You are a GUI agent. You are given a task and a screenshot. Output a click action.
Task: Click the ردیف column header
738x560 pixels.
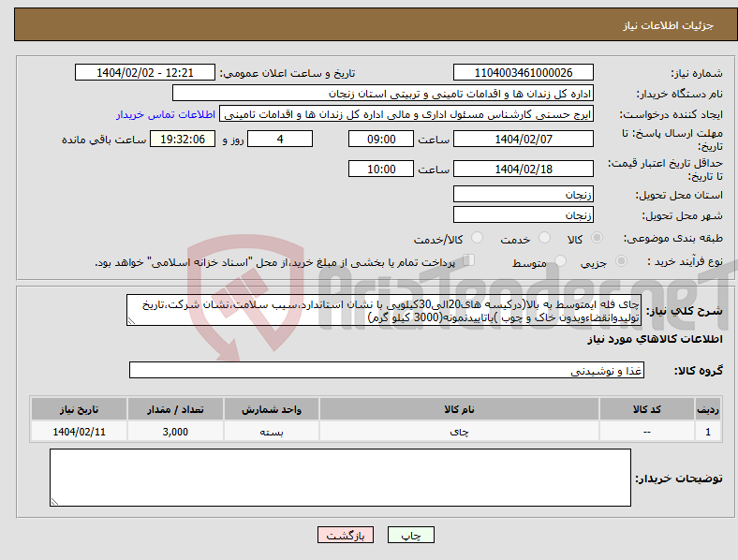coord(708,409)
